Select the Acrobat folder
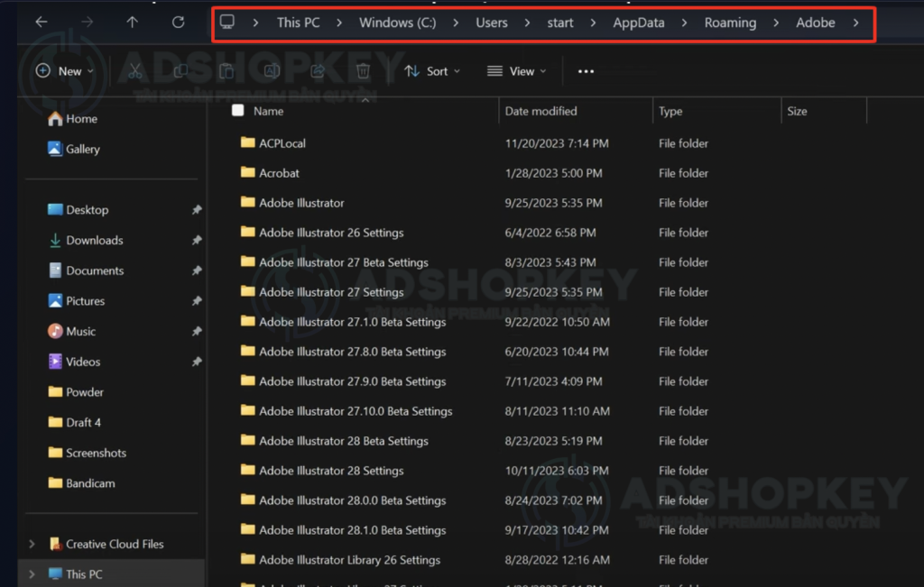The image size is (924, 587). coord(270,173)
